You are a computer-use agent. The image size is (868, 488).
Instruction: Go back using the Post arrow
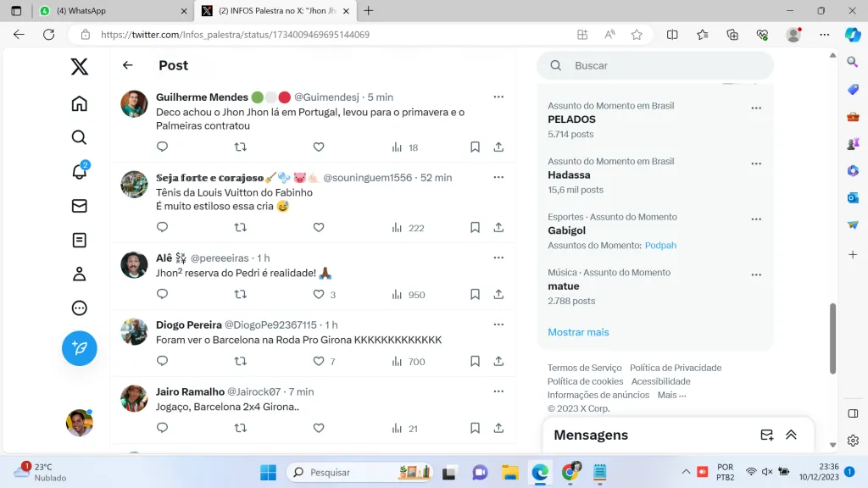pos(128,65)
